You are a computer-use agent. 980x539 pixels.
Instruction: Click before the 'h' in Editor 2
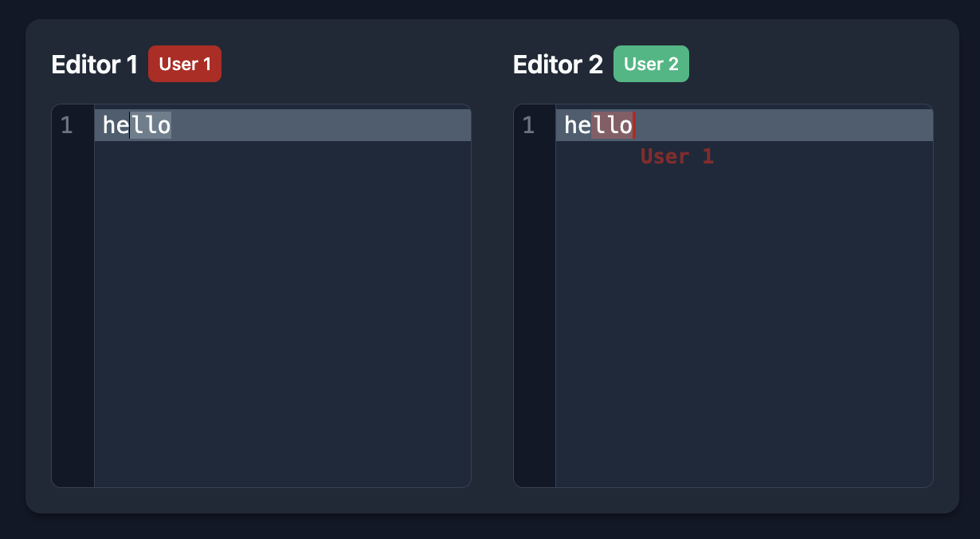(x=564, y=125)
